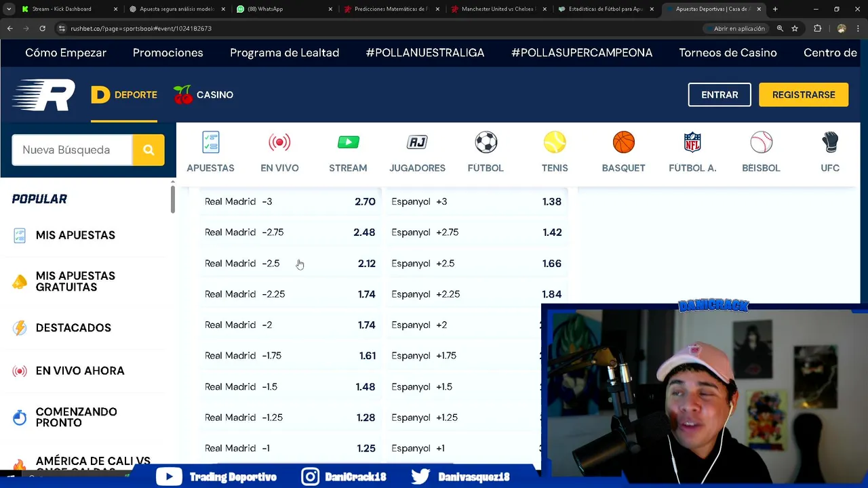Click Abrir en aplicación in address bar

pyautogui.click(x=735, y=28)
